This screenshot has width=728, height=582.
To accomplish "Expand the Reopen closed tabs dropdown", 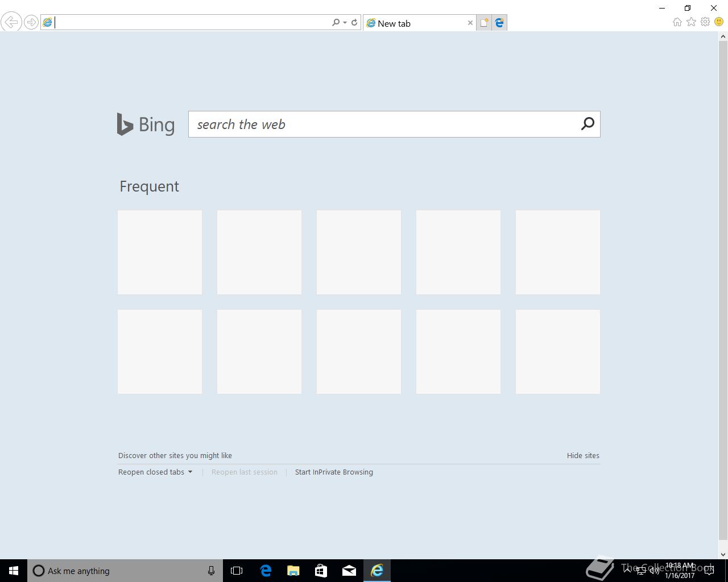I will click(155, 472).
